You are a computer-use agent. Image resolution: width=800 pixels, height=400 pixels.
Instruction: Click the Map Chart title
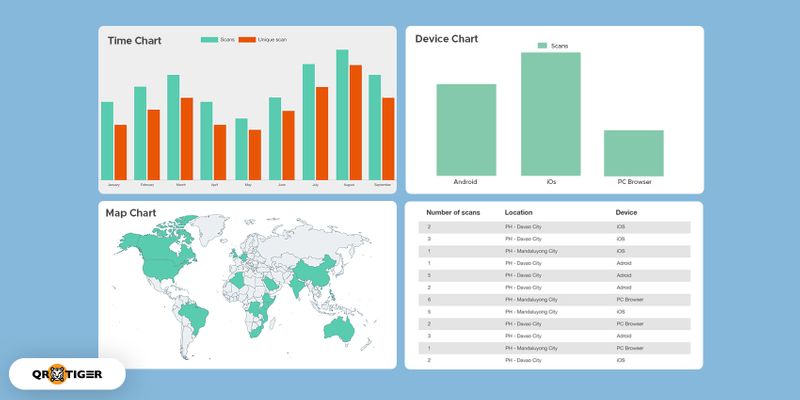point(131,213)
